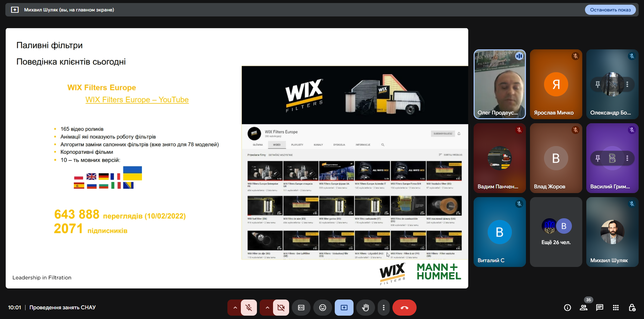Click muted mic icon on Вадим Панчен... tile
Image resolution: width=644 pixels, height=319 pixels.
click(x=519, y=130)
